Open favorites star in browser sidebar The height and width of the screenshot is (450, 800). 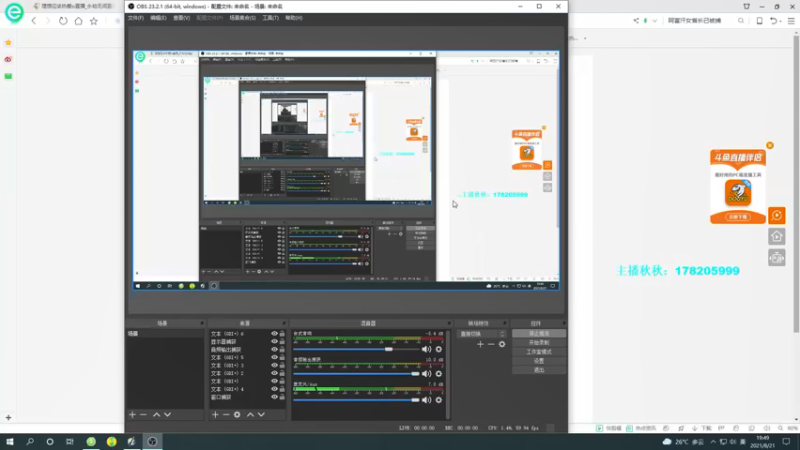(8, 42)
